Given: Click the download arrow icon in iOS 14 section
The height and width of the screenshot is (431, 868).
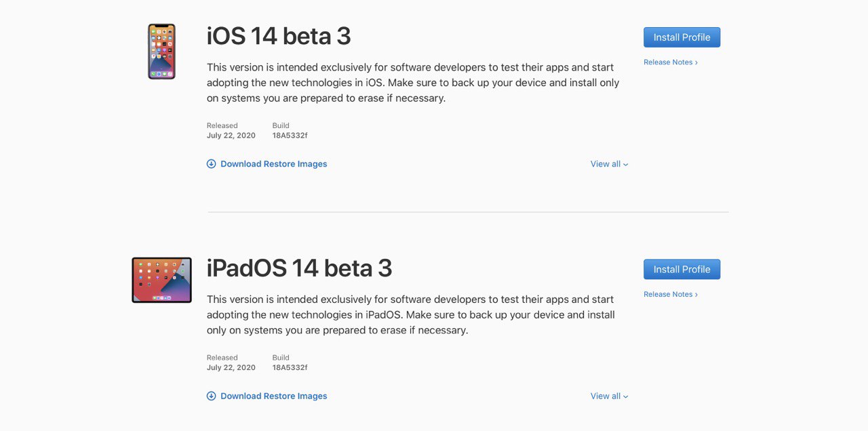Looking at the screenshot, I should (x=211, y=164).
